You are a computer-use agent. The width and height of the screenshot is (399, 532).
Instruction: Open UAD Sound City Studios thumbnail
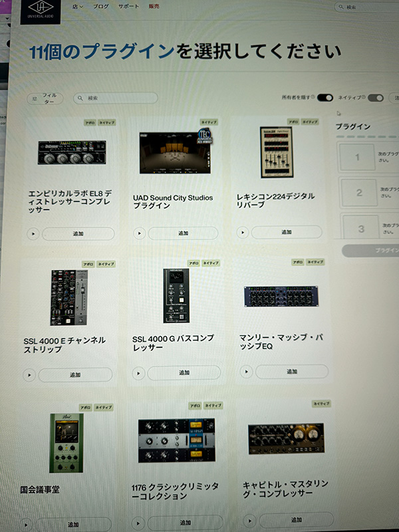[x=176, y=152]
